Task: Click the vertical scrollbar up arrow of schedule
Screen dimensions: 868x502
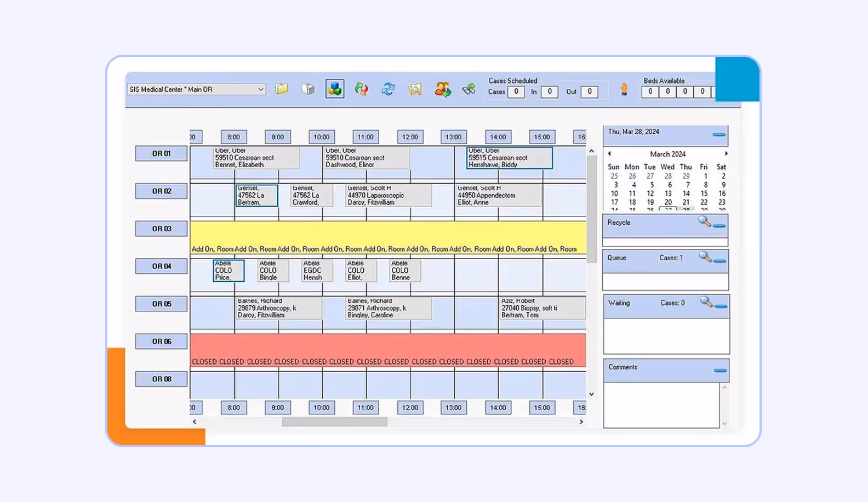Action: coord(591,151)
